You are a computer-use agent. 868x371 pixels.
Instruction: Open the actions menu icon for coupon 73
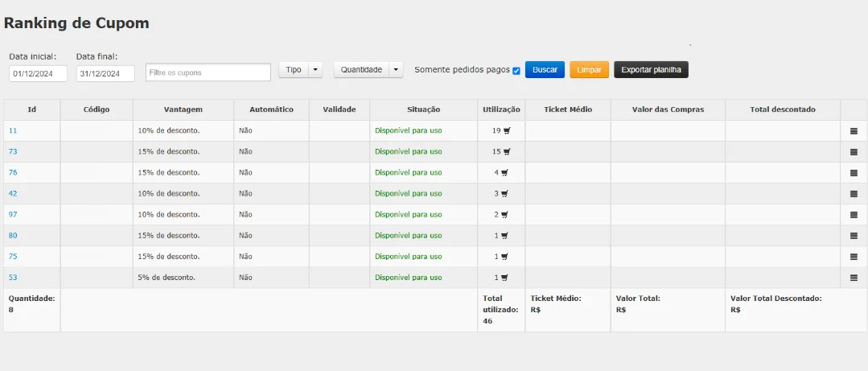coord(854,152)
